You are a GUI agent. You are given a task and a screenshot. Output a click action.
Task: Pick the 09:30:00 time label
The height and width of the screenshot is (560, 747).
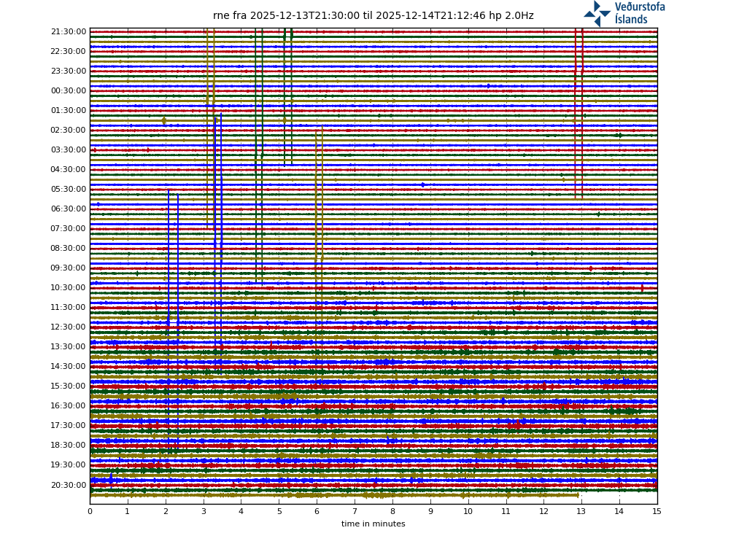click(x=69, y=268)
